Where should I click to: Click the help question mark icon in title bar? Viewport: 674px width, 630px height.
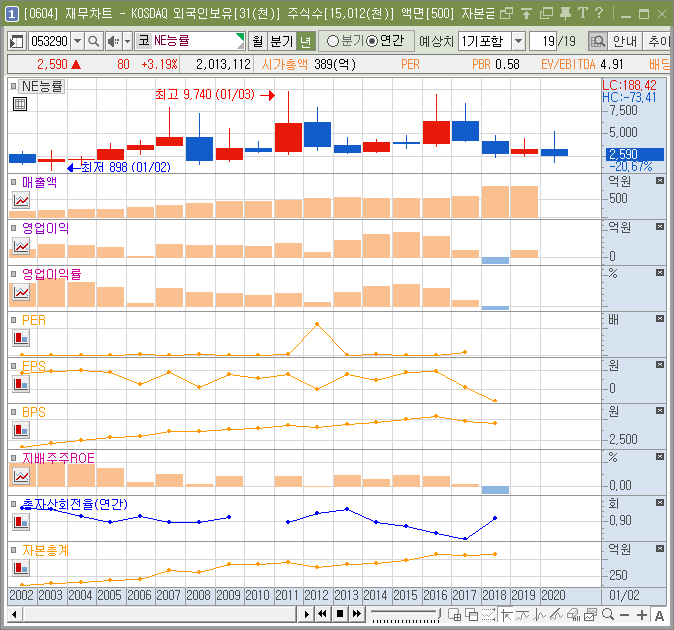coord(599,13)
